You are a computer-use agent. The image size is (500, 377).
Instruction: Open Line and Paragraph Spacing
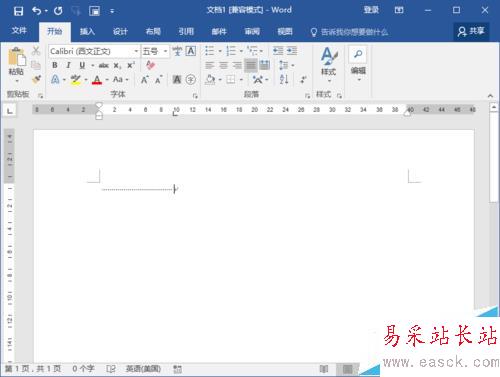pyautogui.click(x=284, y=65)
